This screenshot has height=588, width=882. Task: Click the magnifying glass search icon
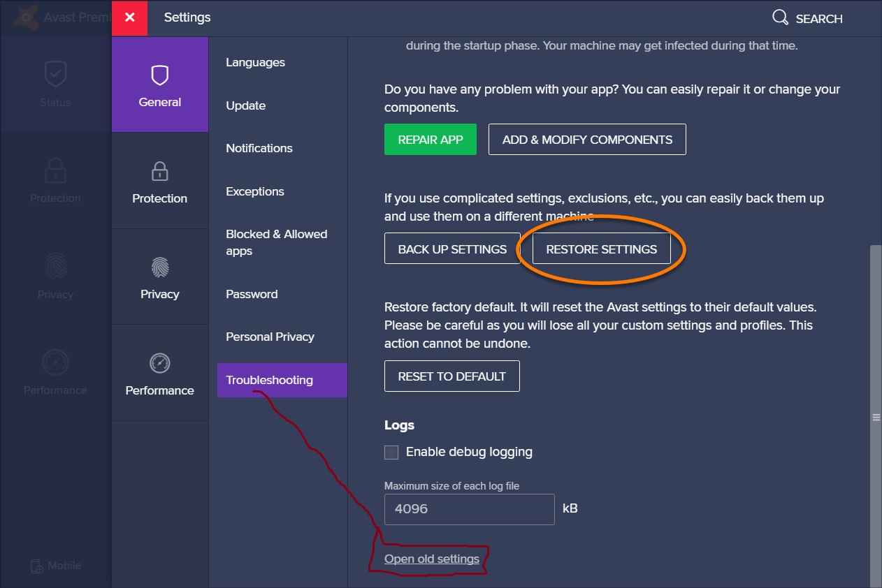[x=780, y=17]
